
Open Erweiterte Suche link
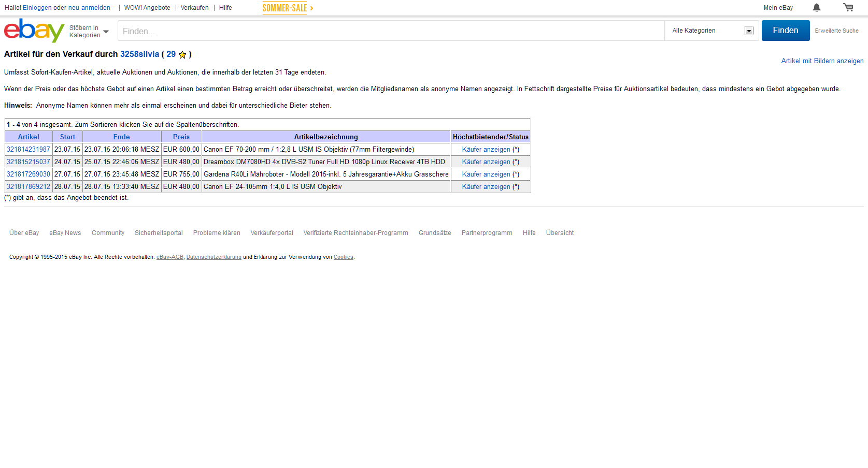point(836,31)
